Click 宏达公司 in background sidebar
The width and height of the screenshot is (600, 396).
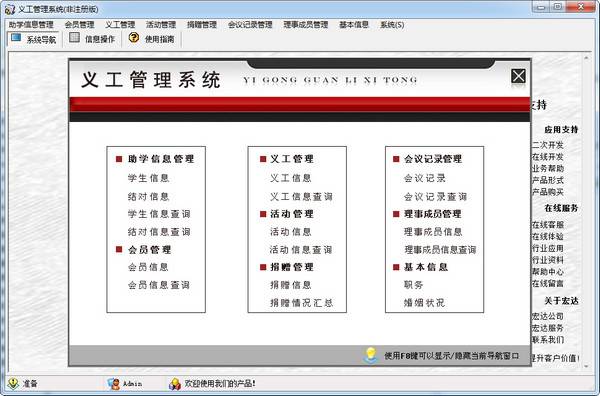click(x=548, y=316)
